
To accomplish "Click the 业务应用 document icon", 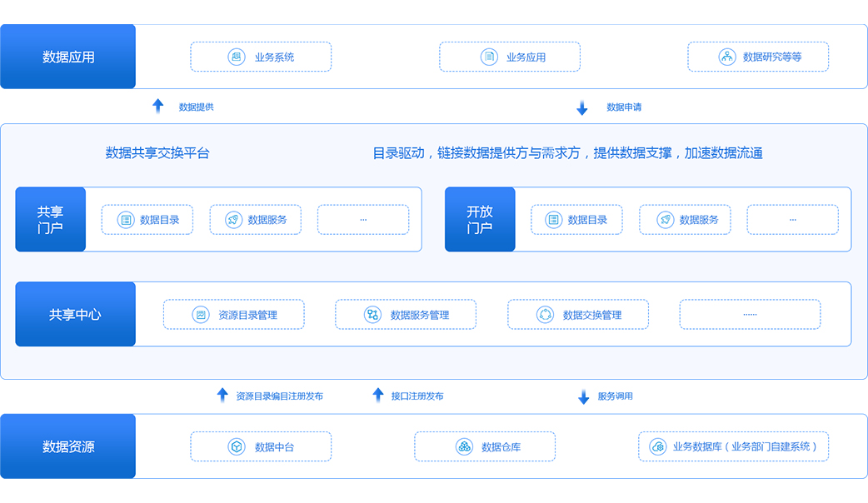I will pos(489,57).
